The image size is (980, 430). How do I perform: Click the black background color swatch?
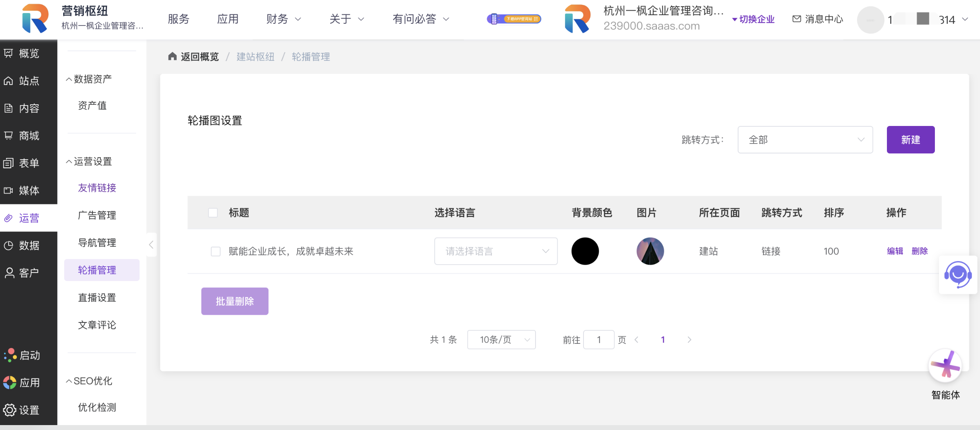(585, 251)
